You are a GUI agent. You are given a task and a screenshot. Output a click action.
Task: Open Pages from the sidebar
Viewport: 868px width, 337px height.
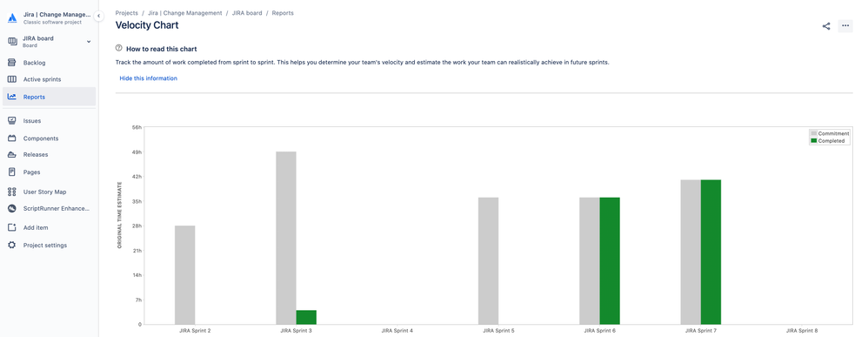(x=31, y=172)
